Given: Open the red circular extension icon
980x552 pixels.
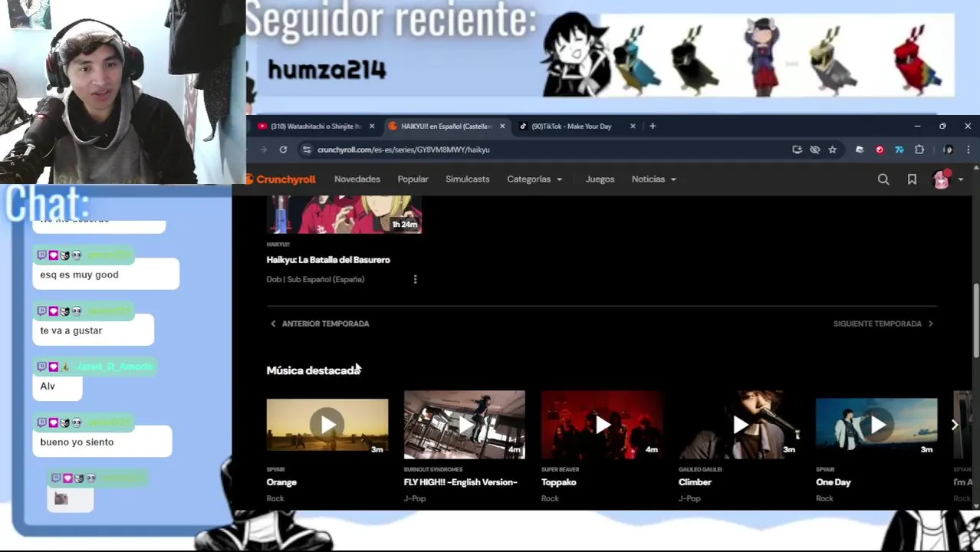Looking at the screenshot, I should [880, 149].
